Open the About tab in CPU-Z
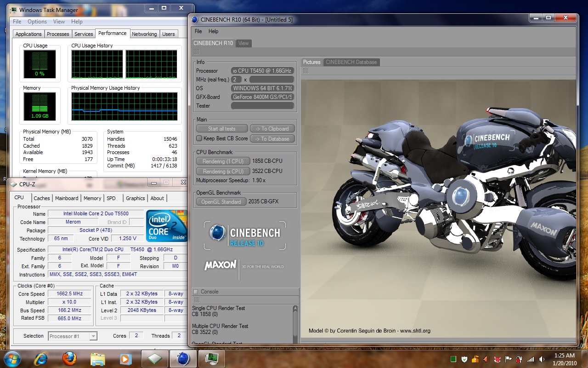This screenshot has width=588, height=368. (x=157, y=198)
